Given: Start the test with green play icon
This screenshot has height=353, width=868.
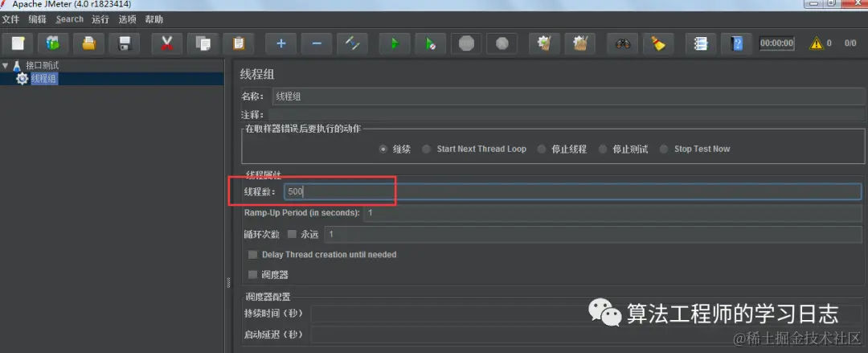Looking at the screenshot, I should pos(395,43).
